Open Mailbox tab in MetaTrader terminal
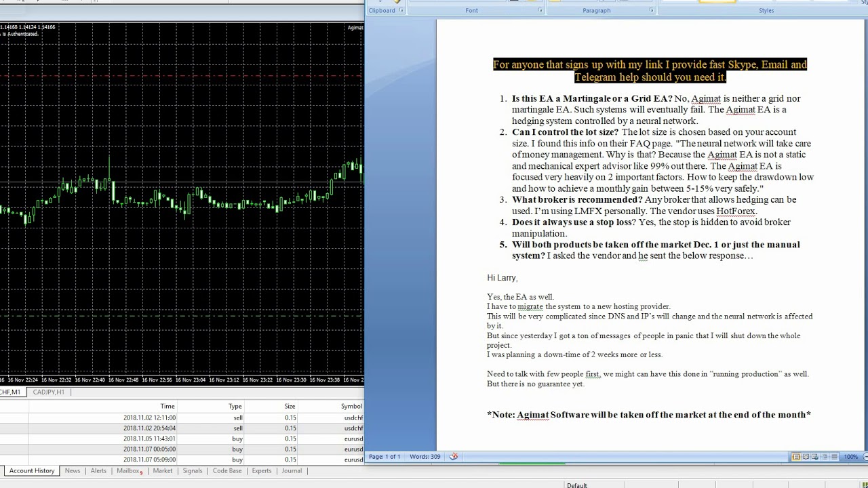 tap(129, 471)
